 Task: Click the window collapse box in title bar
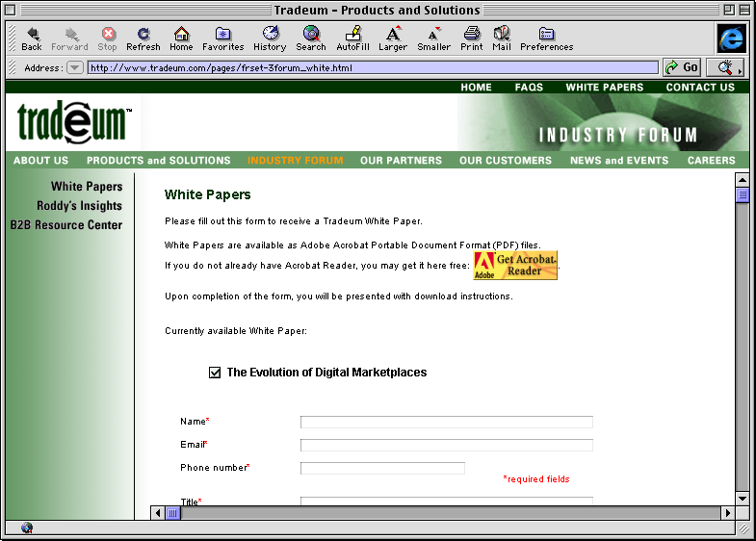[744, 10]
